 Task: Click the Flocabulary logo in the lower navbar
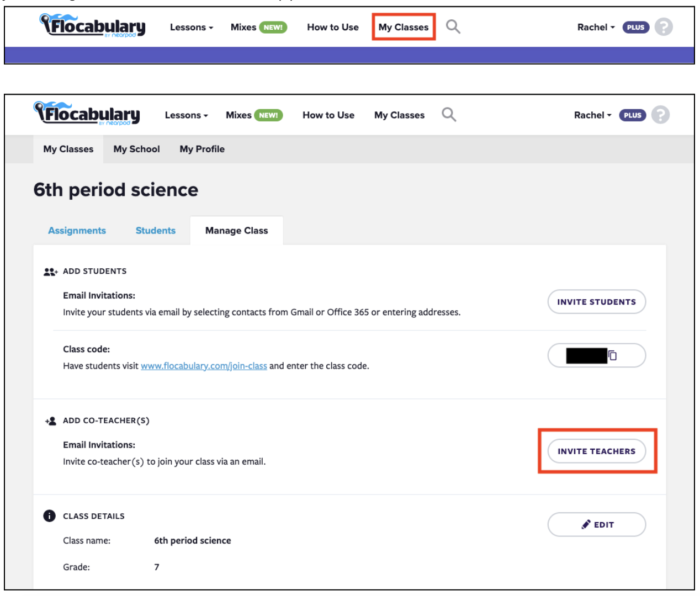87,114
